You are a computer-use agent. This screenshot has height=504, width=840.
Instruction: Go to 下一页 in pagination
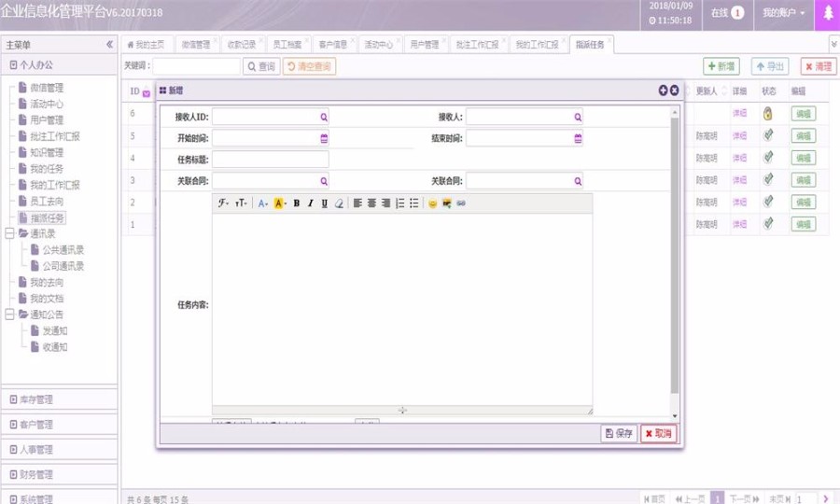[x=744, y=498]
